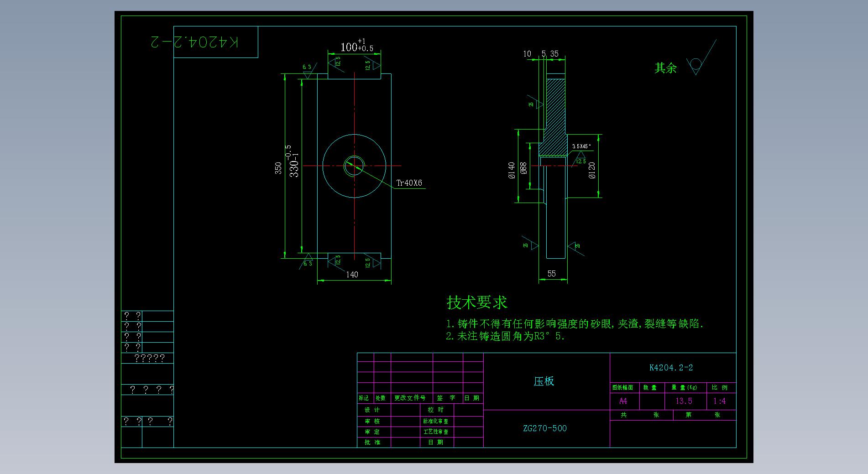Screen dimensions: 868x474
Task: Select the hatched section area in the side view
Action: click(555, 118)
